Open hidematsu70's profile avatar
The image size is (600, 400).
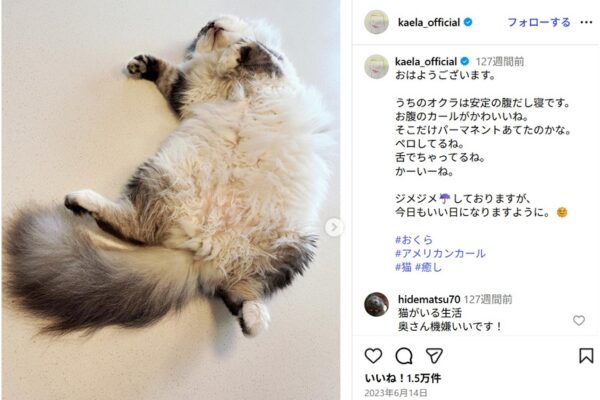point(377,305)
